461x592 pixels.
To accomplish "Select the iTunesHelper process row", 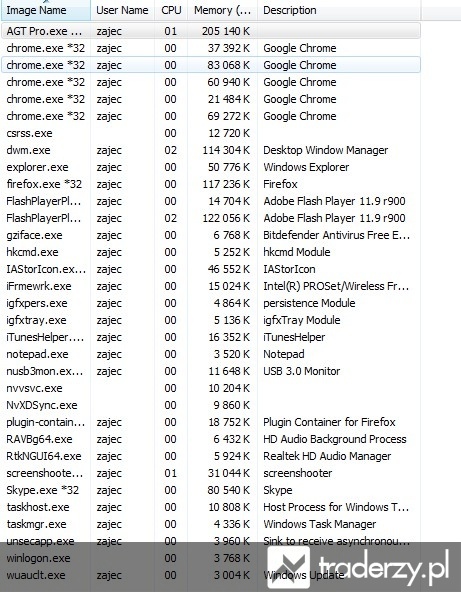I will [211, 337].
